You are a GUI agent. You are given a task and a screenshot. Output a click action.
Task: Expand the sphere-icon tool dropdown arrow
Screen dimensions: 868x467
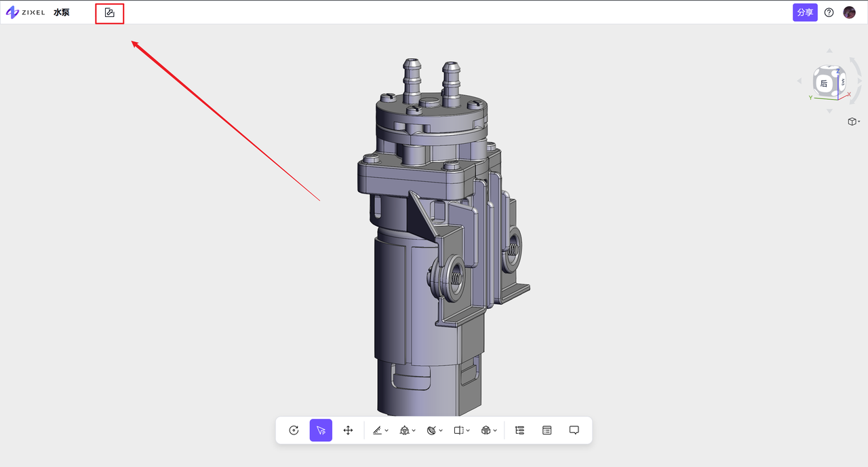coord(441,430)
